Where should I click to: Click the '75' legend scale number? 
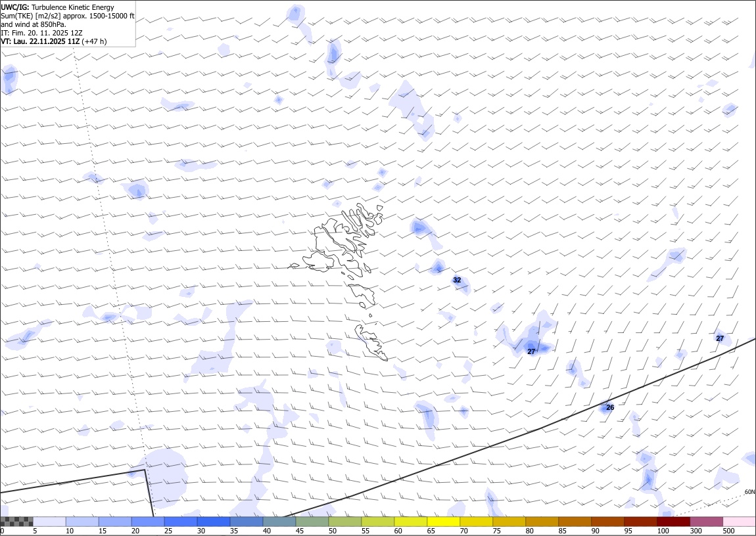click(496, 531)
